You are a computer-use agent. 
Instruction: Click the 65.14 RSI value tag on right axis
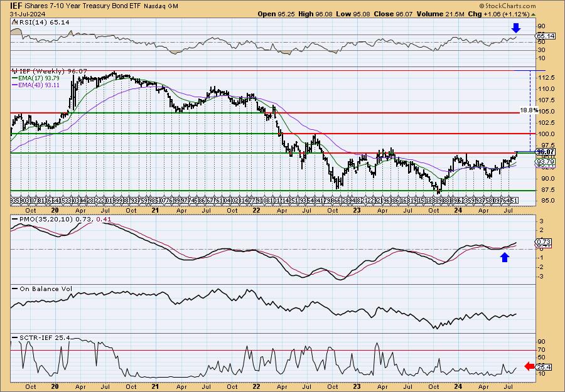point(545,36)
